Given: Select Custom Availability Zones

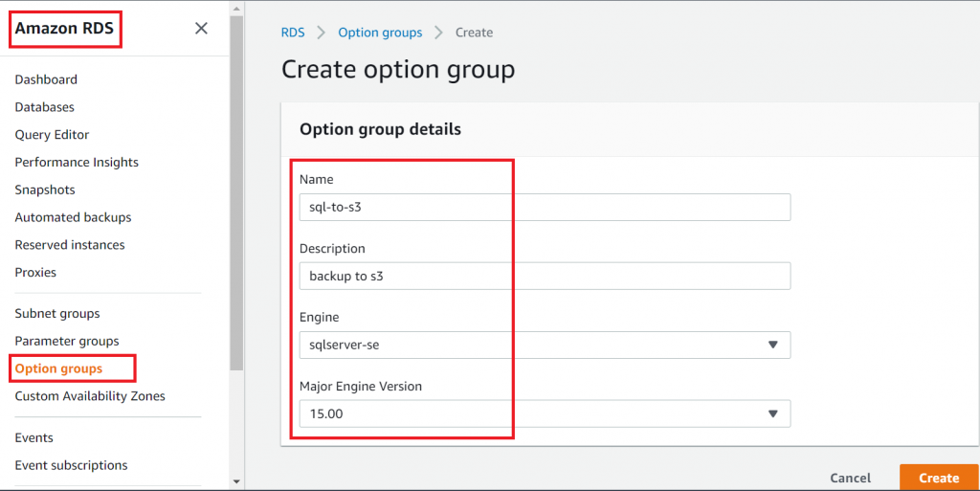Looking at the screenshot, I should (90, 396).
